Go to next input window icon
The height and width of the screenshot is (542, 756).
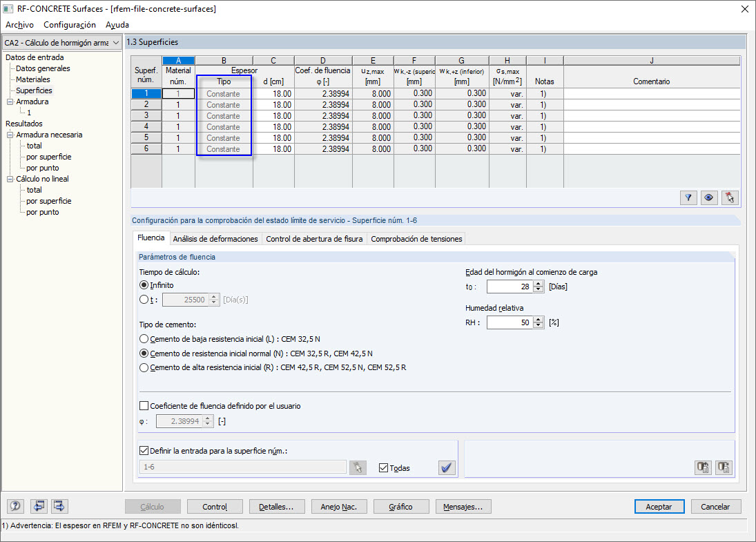pyautogui.click(x=59, y=506)
